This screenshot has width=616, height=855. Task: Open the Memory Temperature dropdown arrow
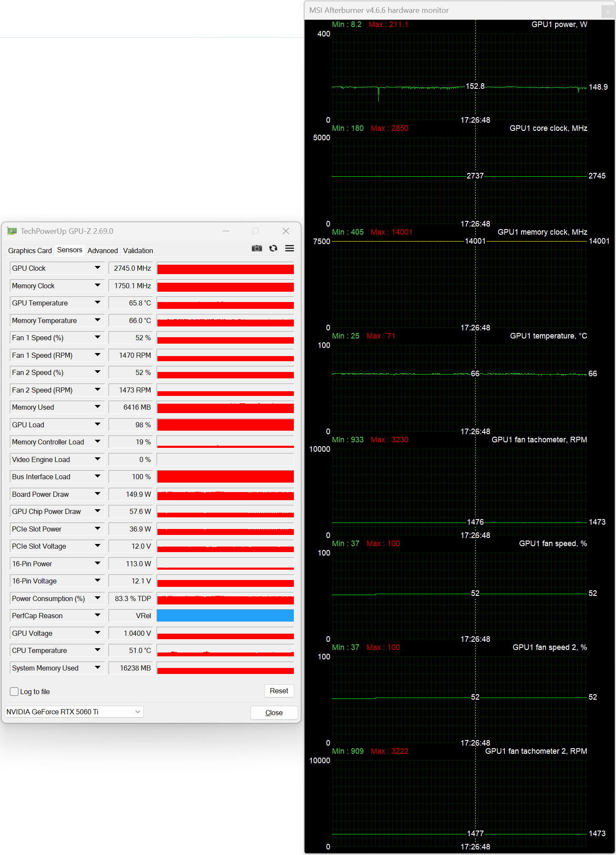(x=97, y=320)
